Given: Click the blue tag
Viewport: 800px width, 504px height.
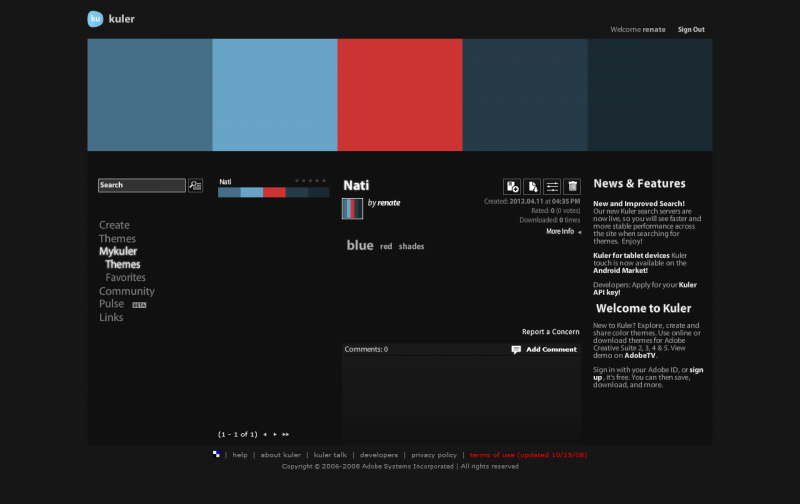Looking at the screenshot, I should pyautogui.click(x=360, y=245).
